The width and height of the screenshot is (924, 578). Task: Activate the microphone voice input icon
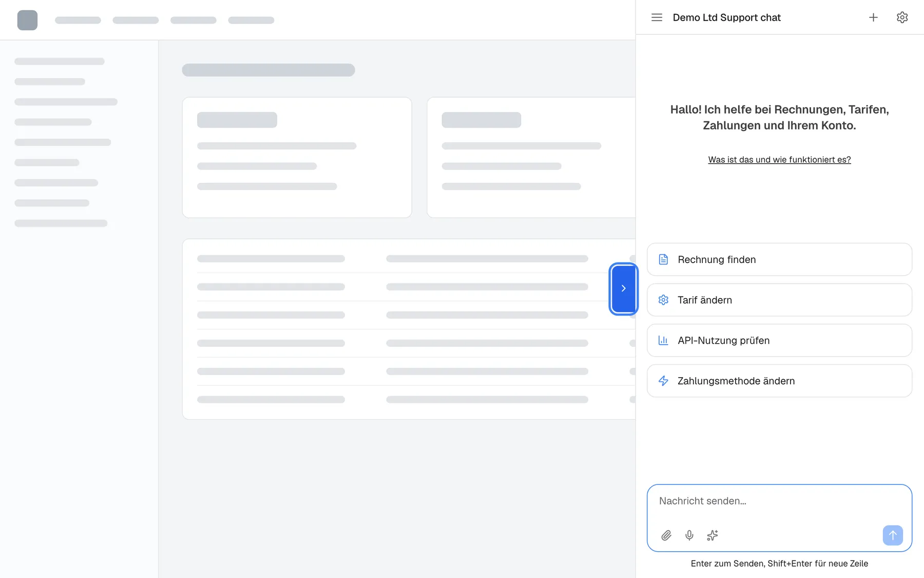(x=689, y=535)
